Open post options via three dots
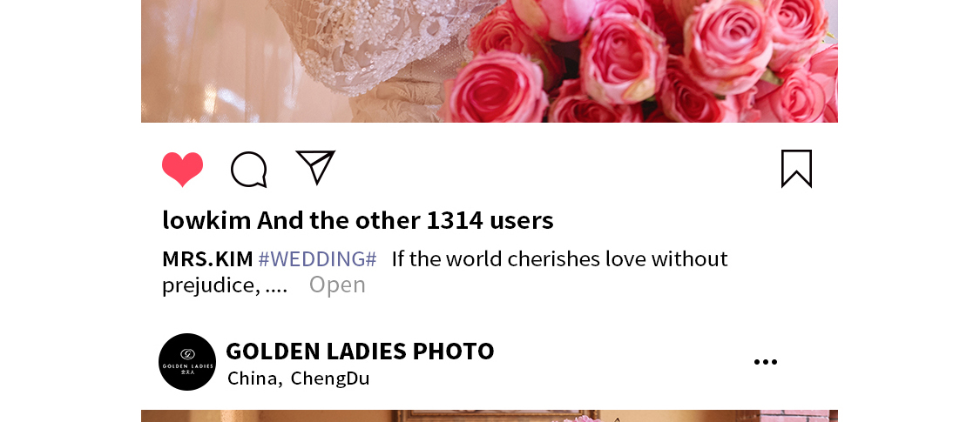Image resolution: width=980 pixels, height=422 pixels. point(766,362)
